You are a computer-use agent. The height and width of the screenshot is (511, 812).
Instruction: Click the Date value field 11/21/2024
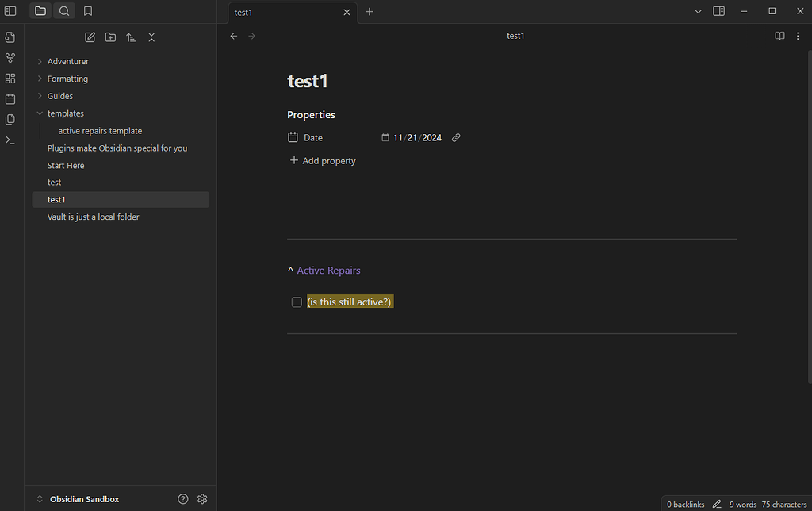418,137
